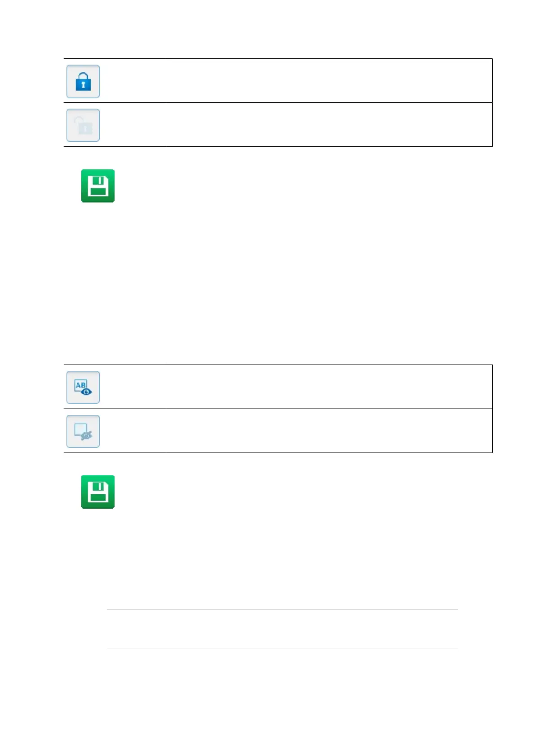
Task: Click the table cell containing the hidden-eye icon
Action: coord(115,431)
